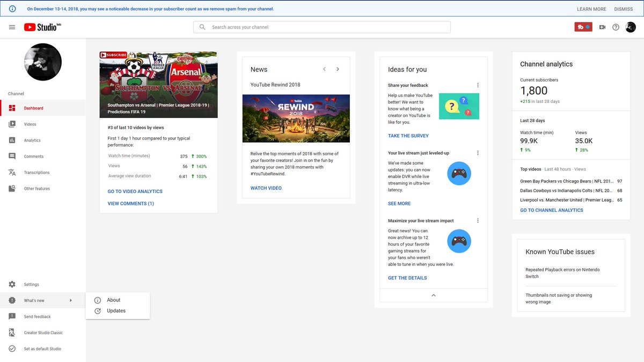Image resolution: width=644 pixels, height=362 pixels.
Task: Click VIEW COMMENTS (1) link
Action: (131, 204)
